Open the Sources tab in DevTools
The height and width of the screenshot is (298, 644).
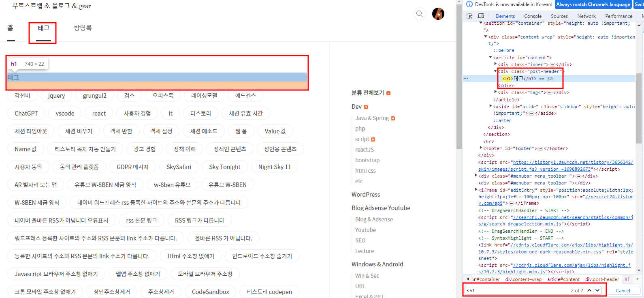(559, 16)
